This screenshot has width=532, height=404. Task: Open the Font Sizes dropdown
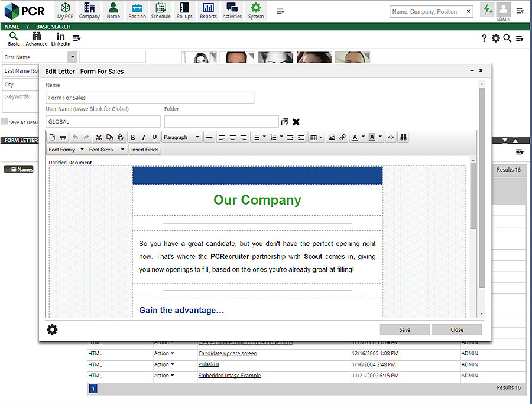(x=106, y=150)
